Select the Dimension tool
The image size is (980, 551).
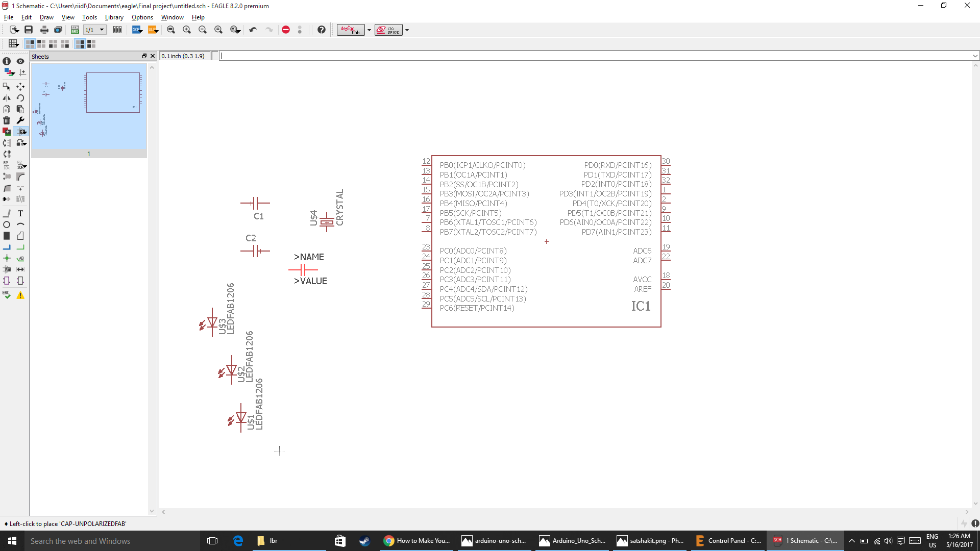click(20, 269)
